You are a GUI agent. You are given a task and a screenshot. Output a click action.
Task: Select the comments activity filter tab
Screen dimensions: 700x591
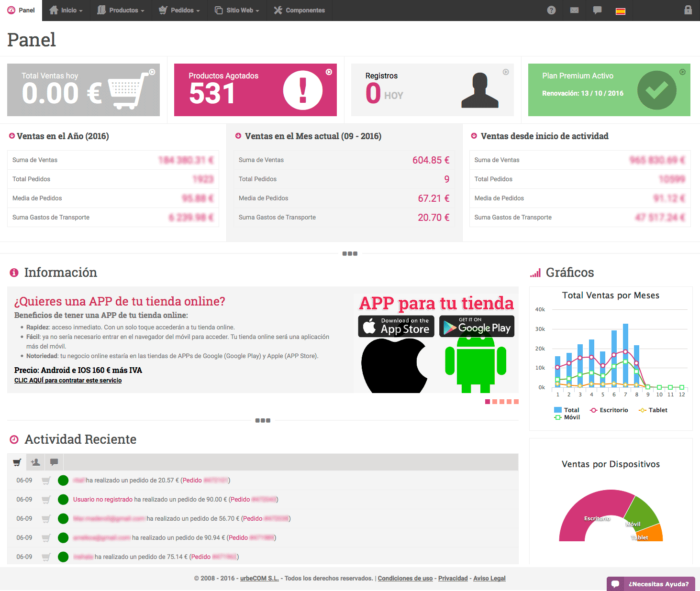point(54,462)
